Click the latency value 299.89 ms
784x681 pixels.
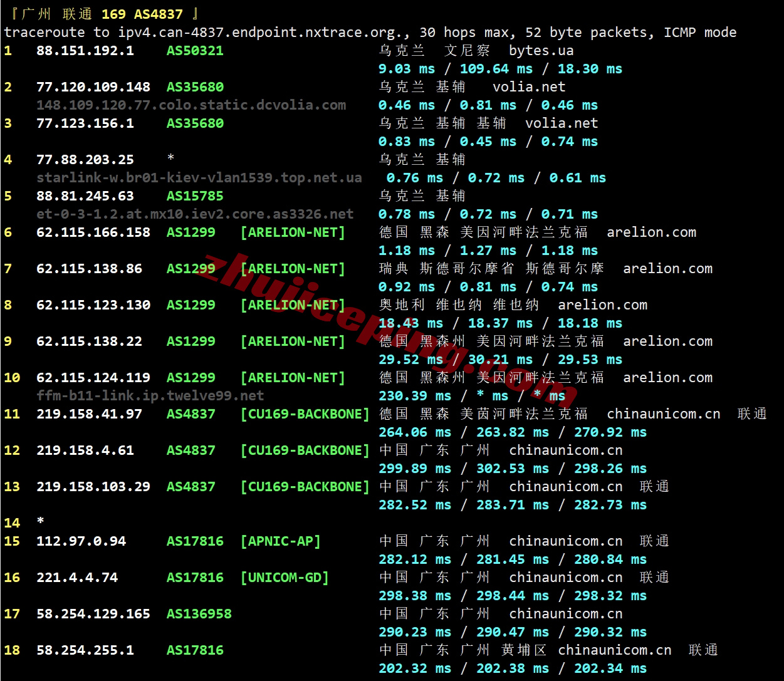coord(415,469)
